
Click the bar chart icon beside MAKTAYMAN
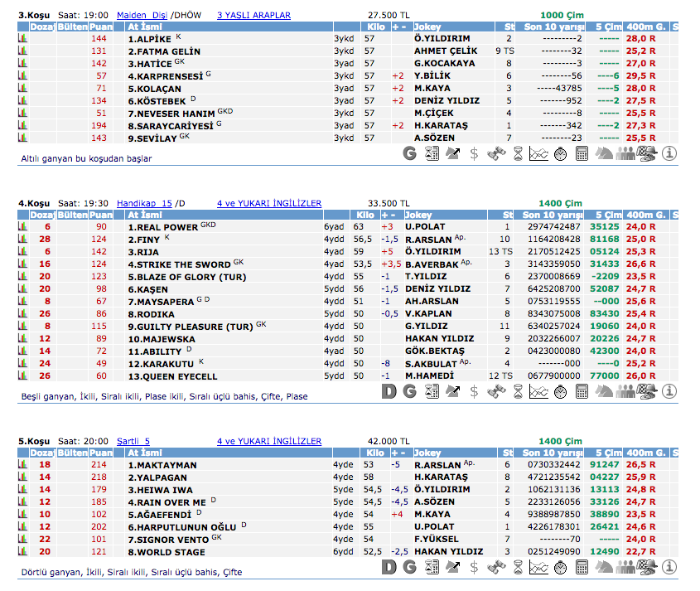pyautogui.click(x=22, y=465)
